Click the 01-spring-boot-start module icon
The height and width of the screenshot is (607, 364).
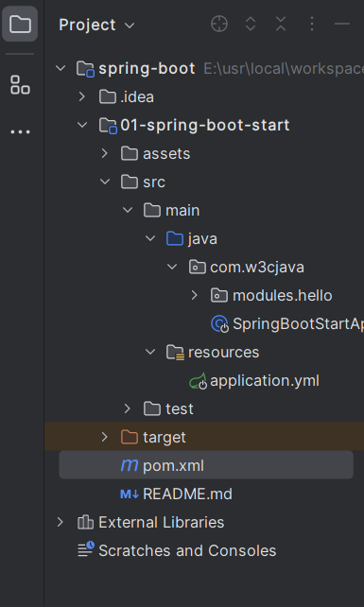[x=108, y=126]
